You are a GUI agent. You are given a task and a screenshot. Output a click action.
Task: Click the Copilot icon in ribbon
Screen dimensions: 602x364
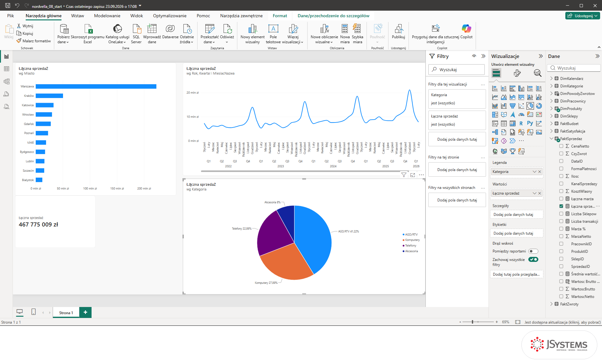pos(466,29)
